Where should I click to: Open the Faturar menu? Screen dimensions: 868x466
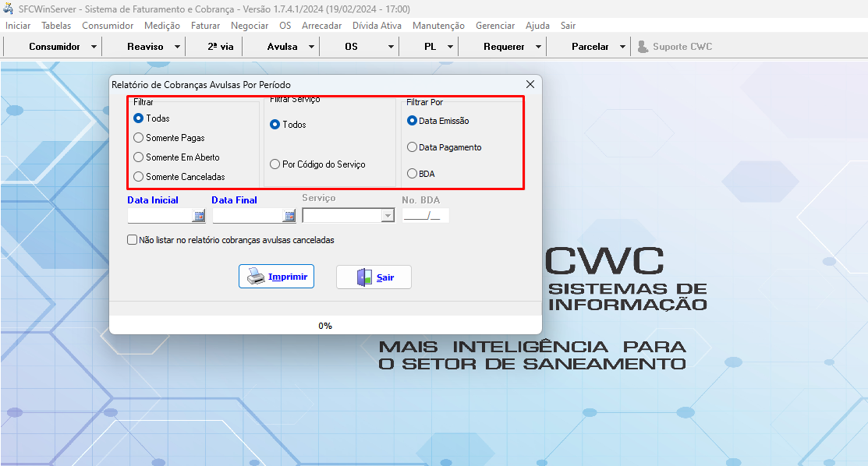point(205,26)
